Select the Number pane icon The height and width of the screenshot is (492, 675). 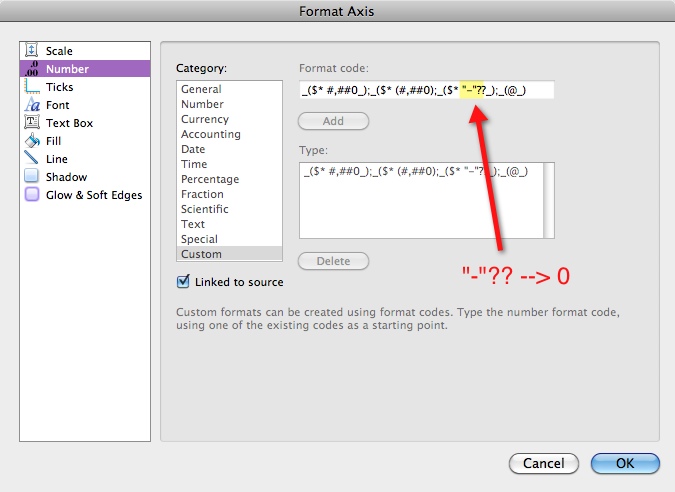[31, 69]
